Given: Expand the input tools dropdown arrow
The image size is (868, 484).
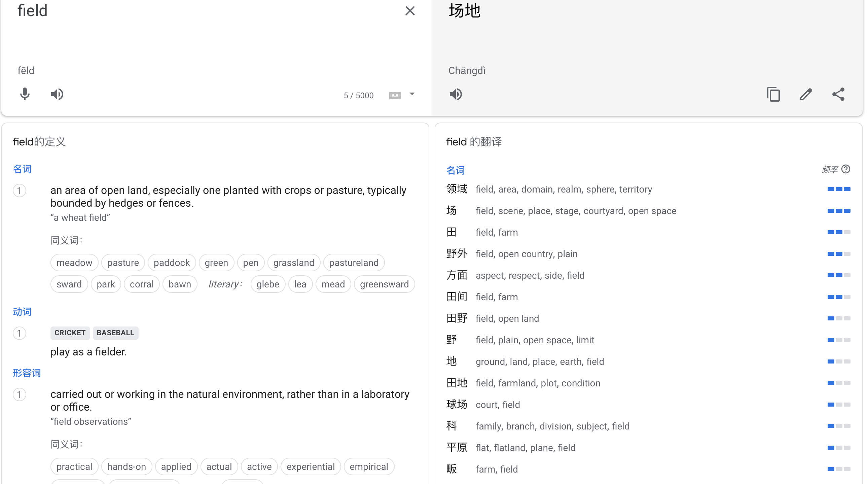Looking at the screenshot, I should coord(412,94).
